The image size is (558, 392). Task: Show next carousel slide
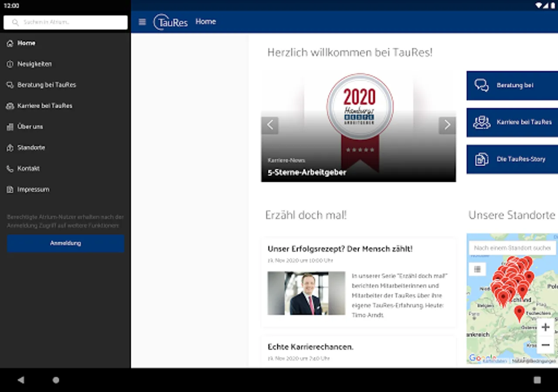point(447,125)
